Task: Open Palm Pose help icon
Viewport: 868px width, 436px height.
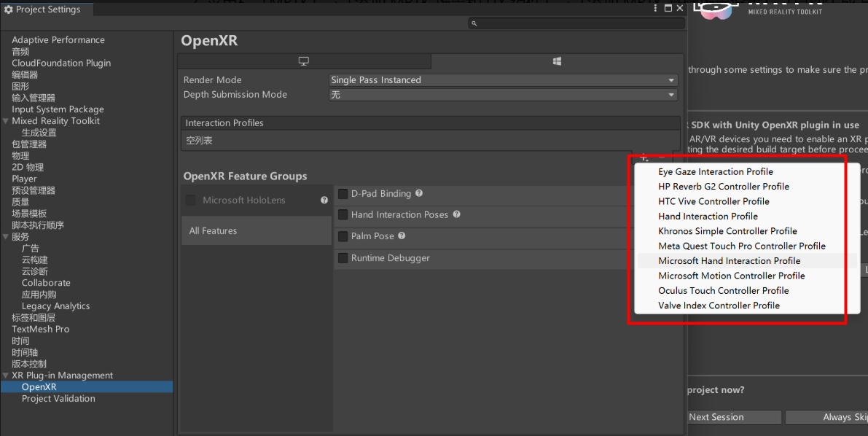Action: click(x=402, y=236)
